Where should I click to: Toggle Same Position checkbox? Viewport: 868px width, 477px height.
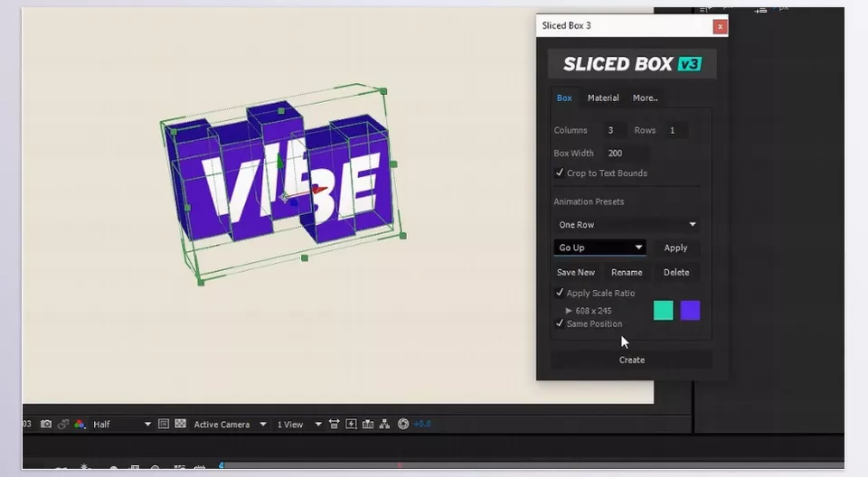[560, 323]
